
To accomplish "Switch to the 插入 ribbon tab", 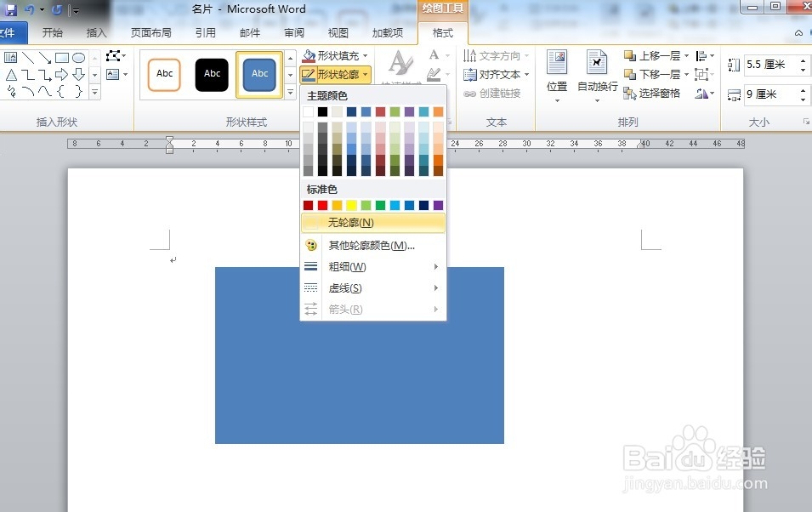I will pyautogui.click(x=96, y=31).
